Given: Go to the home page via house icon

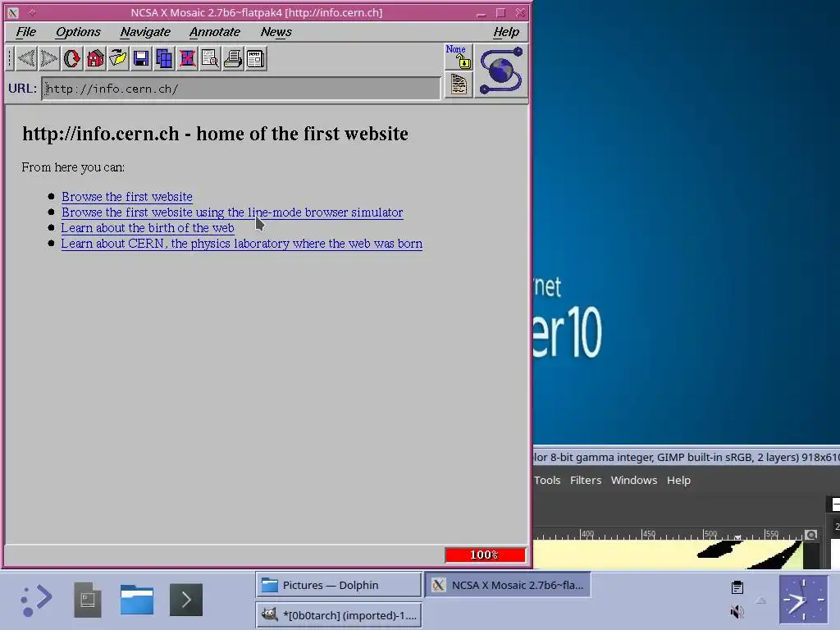Looking at the screenshot, I should tap(95, 58).
